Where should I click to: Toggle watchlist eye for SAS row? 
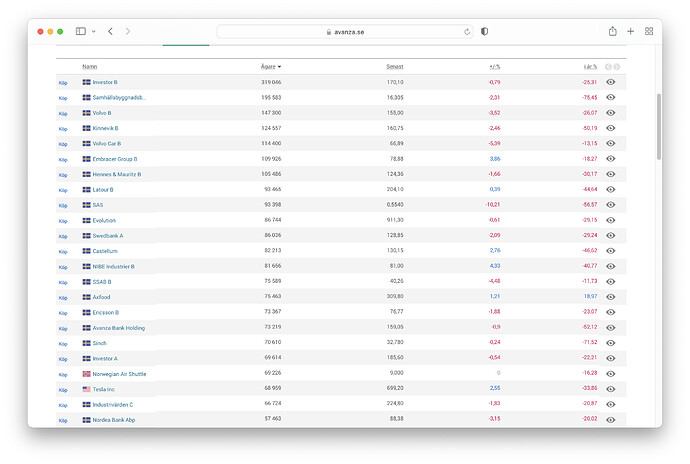pos(610,205)
